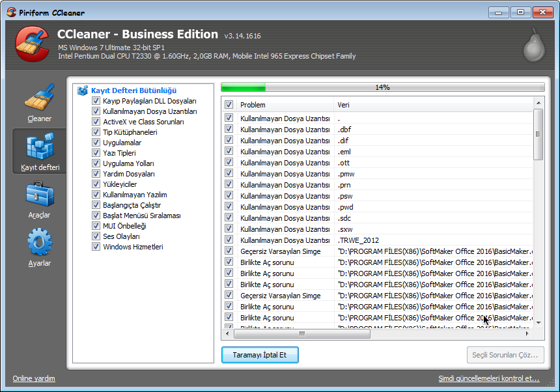
Task: Toggle Yazı Tipleri checkbox
Action: (x=96, y=152)
